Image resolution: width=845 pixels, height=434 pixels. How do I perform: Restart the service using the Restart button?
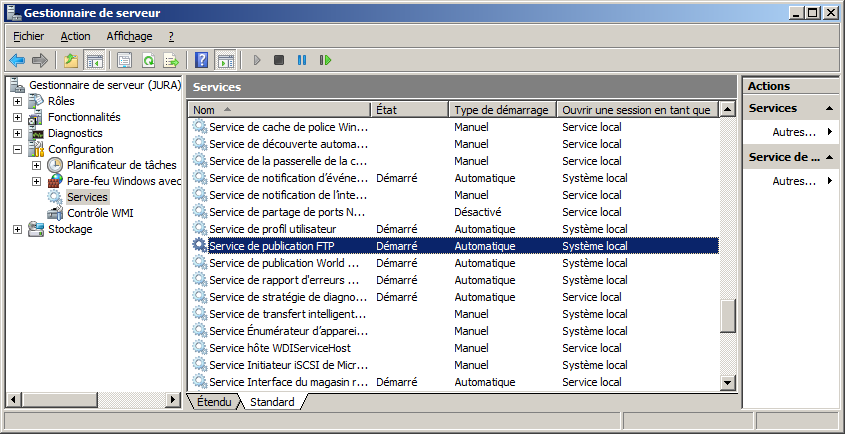(325, 60)
